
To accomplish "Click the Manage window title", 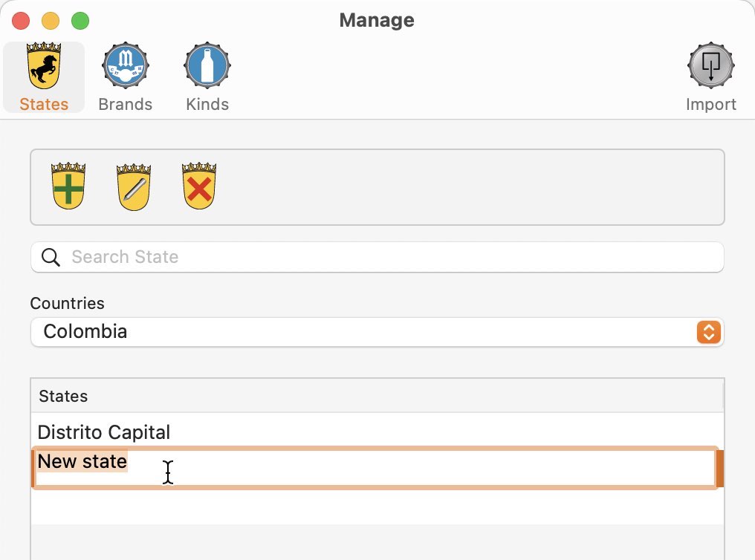I will [x=377, y=20].
